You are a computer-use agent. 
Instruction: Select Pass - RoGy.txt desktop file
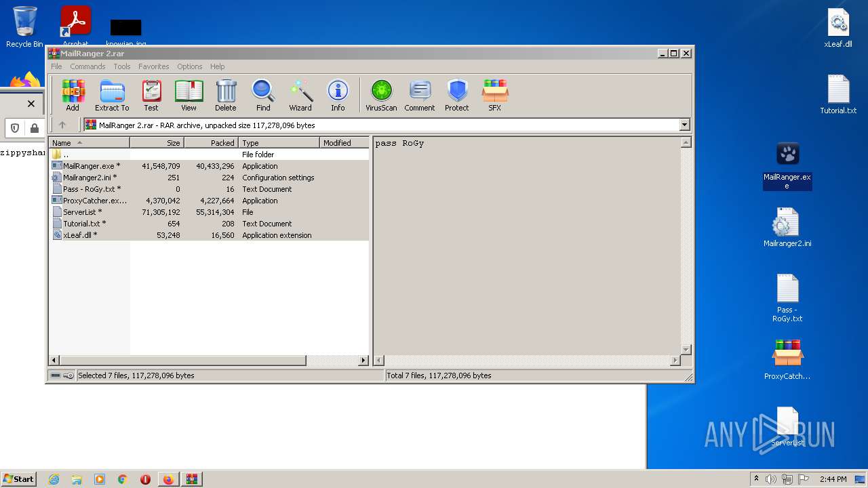pyautogui.click(x=787, y=298)
